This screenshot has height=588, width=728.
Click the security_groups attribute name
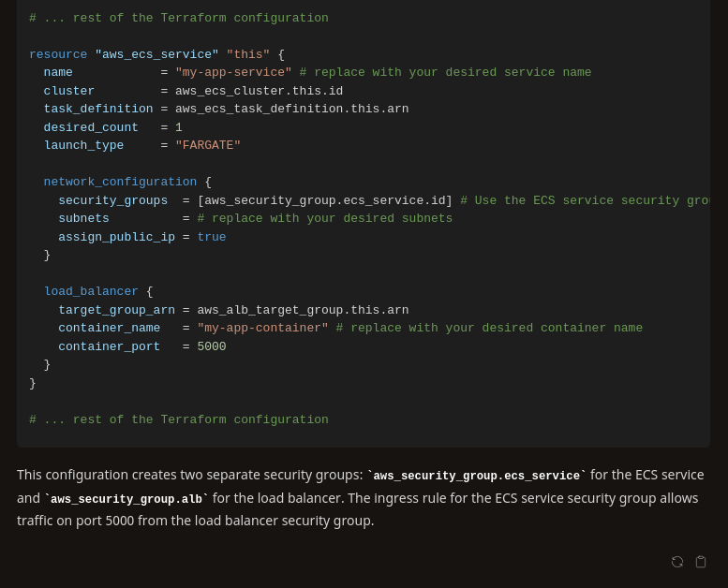[112, 200]
